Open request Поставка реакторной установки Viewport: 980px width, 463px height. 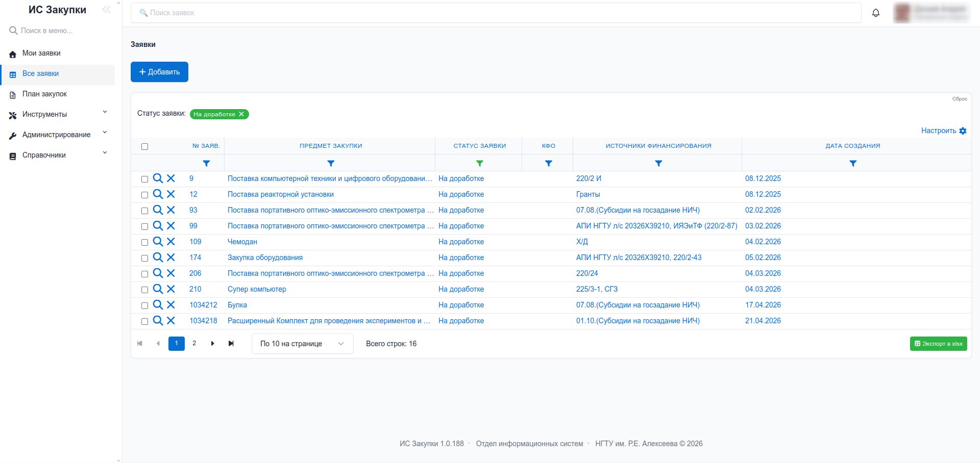click(281, 194)
